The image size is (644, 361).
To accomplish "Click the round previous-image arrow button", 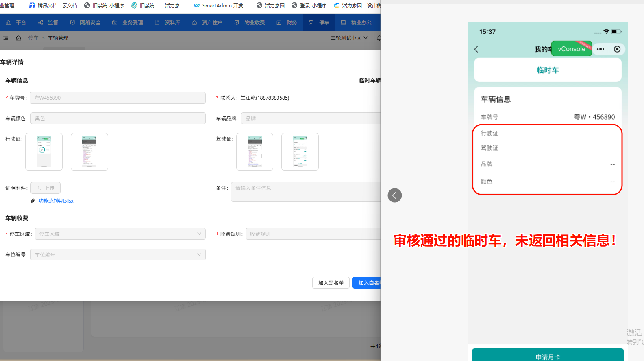I will tap(394, 195).
